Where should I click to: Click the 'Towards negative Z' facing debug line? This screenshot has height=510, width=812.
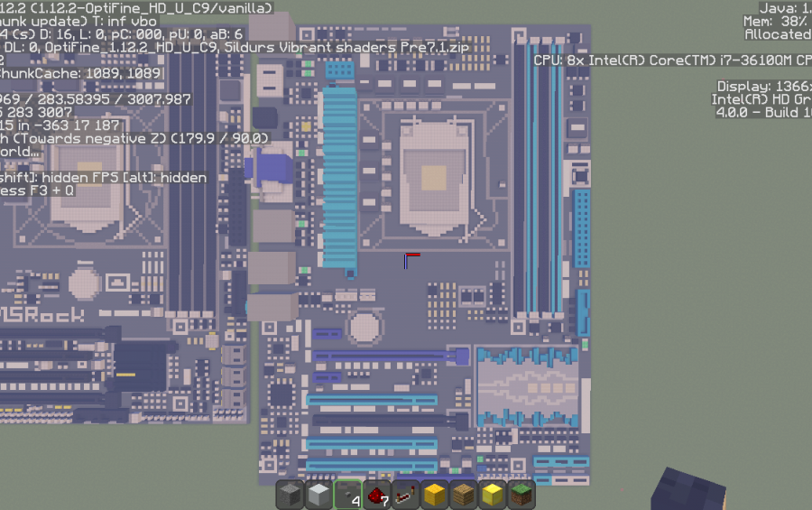134,138
